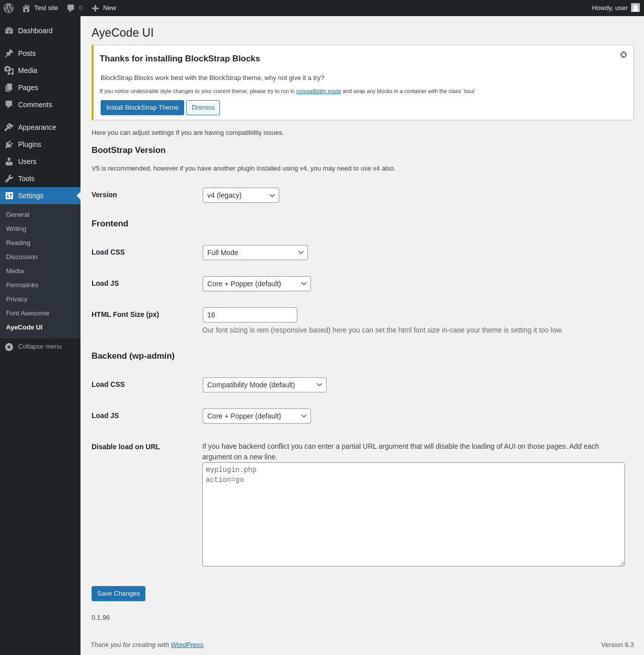
Task: Click the Comments speech bubble sidebar icon
Action: [9, 105]
